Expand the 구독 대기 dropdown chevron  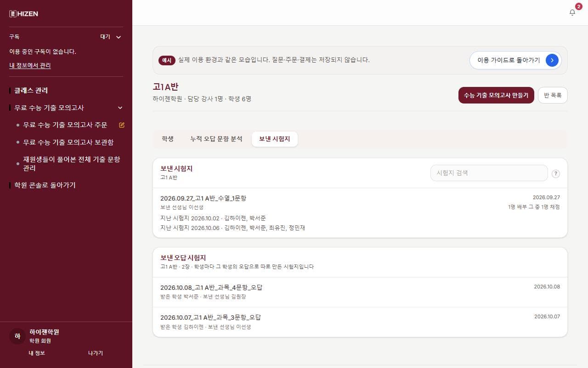pyautogui.click(x=119, y=37)
